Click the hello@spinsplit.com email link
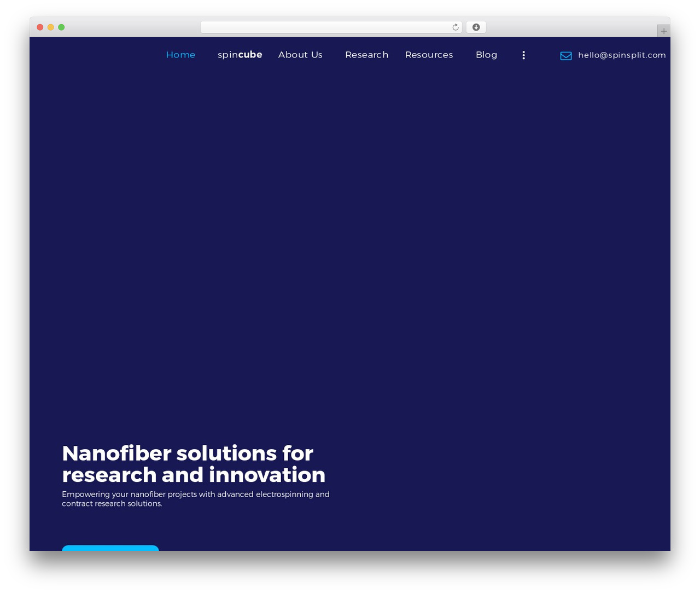Viewport: 700px width, 593px height. 622,55
